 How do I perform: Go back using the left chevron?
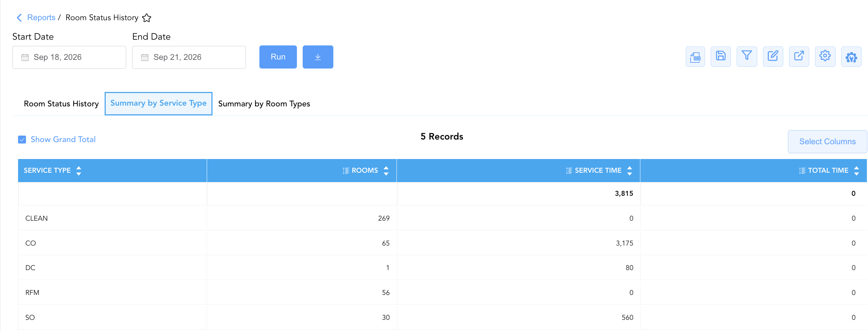click(19, 18)
